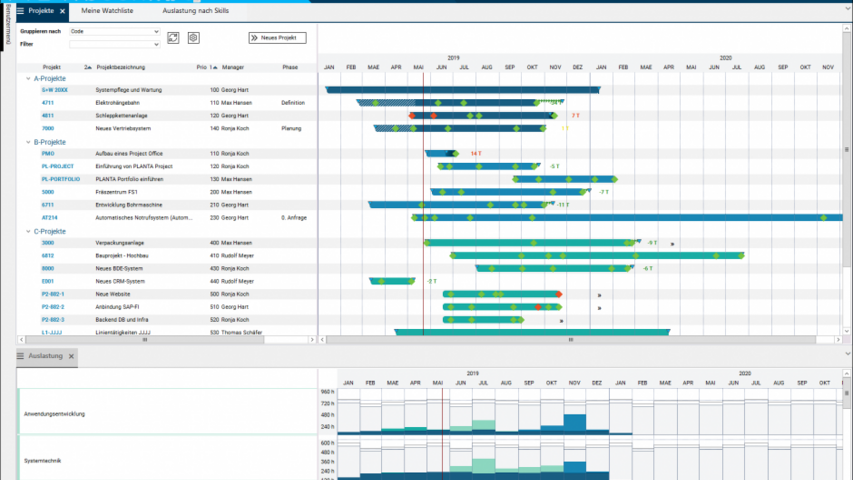
Task: Open the settings gear icon in the toolbar
Action: click(193, 38)
